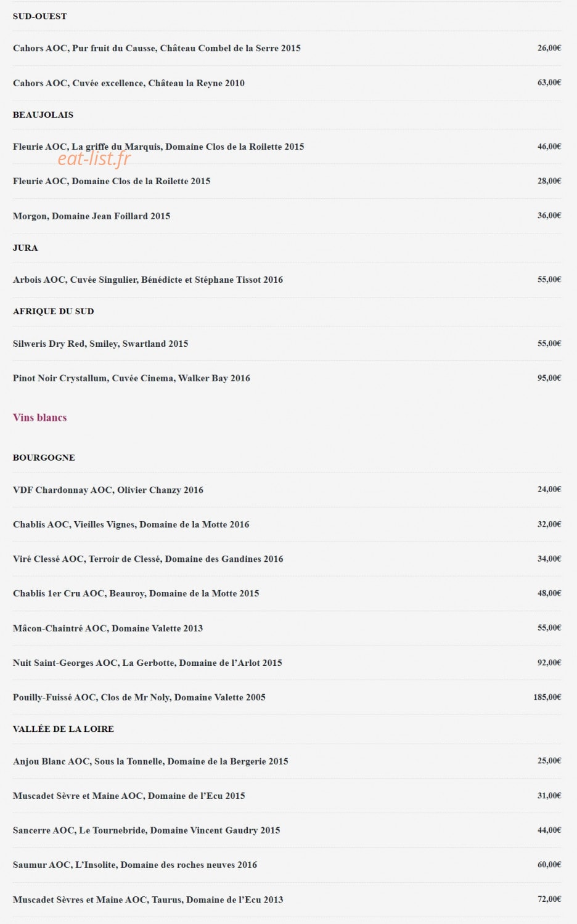The height and width of the screenshot is (924, 577).
Task: Select Fleurie La griffe du Marquis wine
Action: click(x=158, y=147)
